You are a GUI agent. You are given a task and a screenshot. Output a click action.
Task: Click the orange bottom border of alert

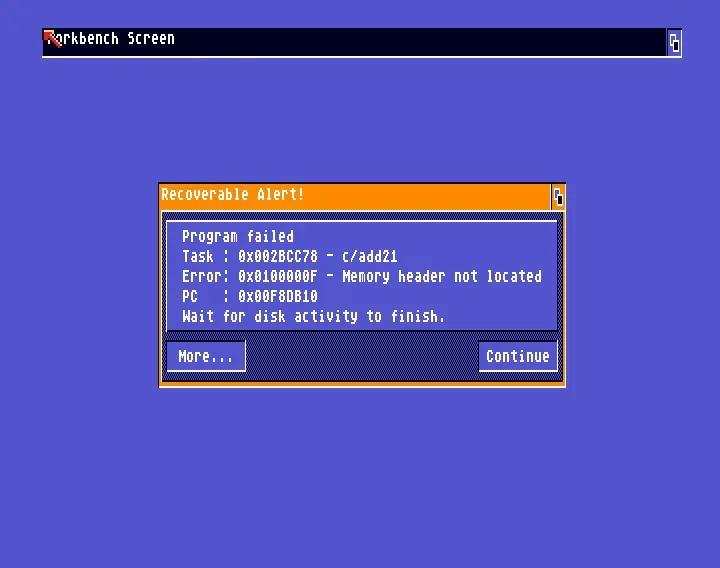tap(362, 384)
